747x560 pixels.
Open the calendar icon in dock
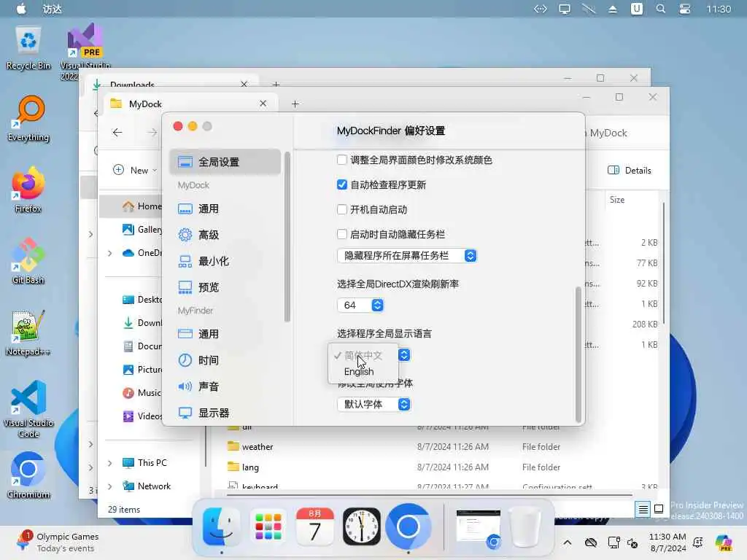click(314, 526)
